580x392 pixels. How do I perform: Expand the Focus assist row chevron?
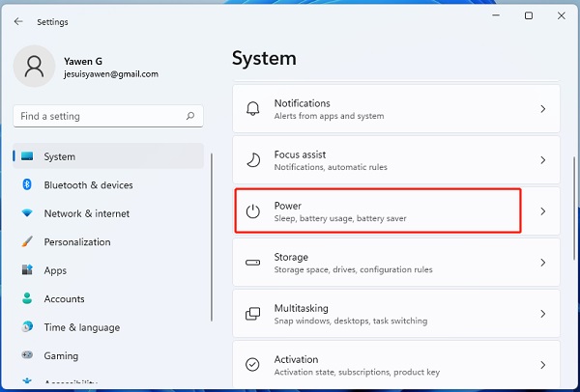(x=542, y=160)
